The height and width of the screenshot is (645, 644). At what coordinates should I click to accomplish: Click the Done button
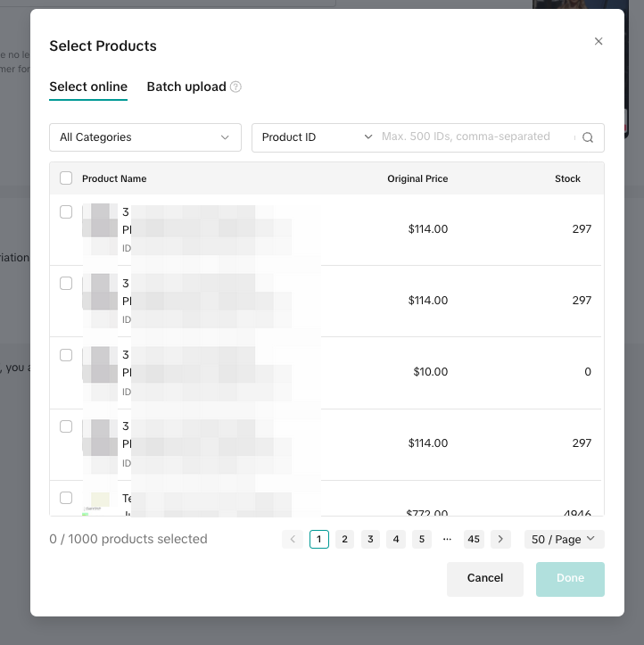[x=570, y=578]
